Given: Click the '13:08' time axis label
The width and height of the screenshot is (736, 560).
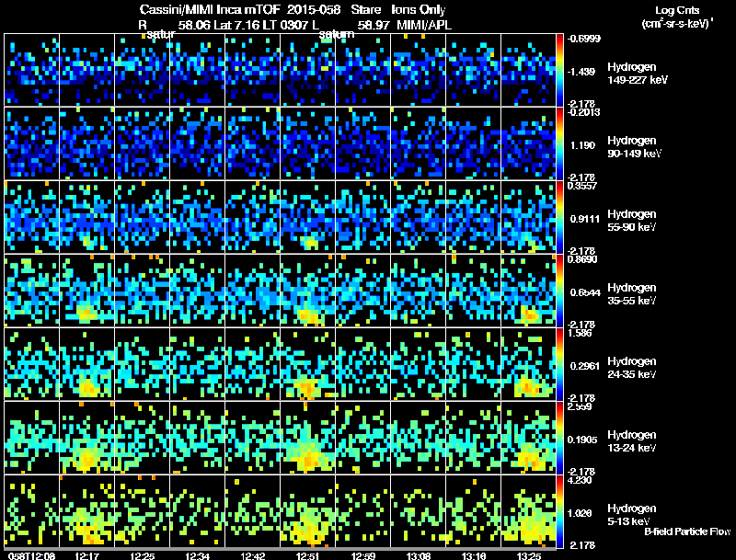Looking at the screenshot, I should click(x=419, y=556).
